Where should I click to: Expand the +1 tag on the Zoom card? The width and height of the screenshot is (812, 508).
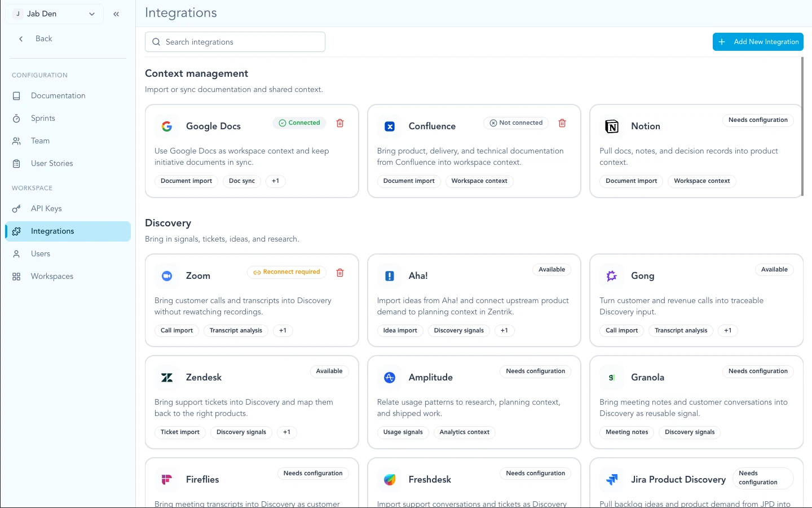coord(283,330)
